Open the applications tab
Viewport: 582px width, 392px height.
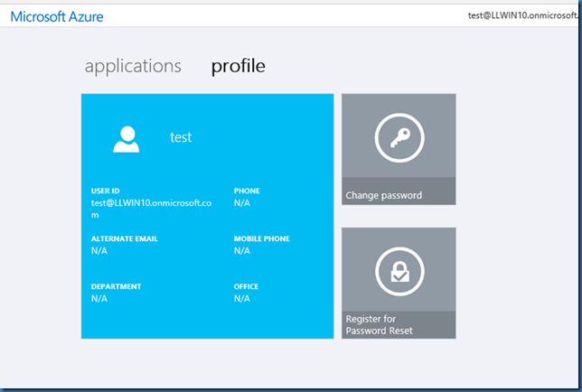click(x=133, y=67)
